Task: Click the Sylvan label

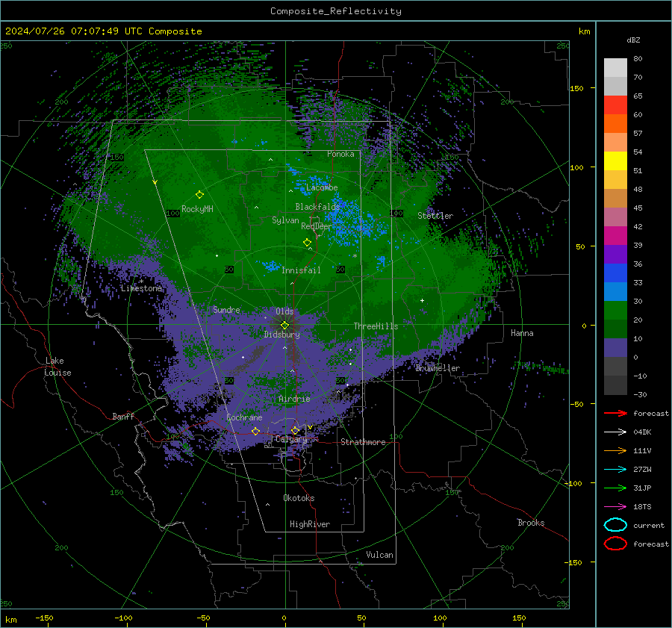Action: 285,220
